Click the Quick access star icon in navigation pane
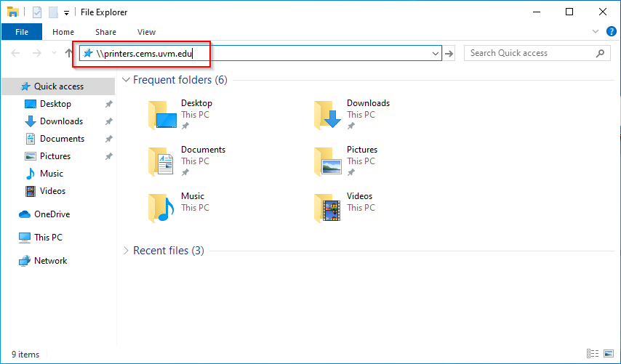This screenshot has height=364, width=621. pyautogui.click(x=25, y=86)
